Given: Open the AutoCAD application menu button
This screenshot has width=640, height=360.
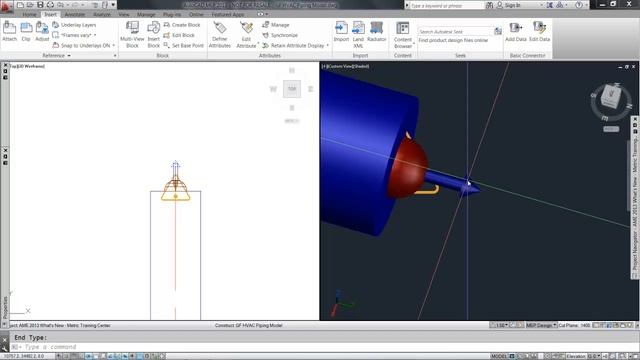Looking at the screenshot, I should 6,6.
